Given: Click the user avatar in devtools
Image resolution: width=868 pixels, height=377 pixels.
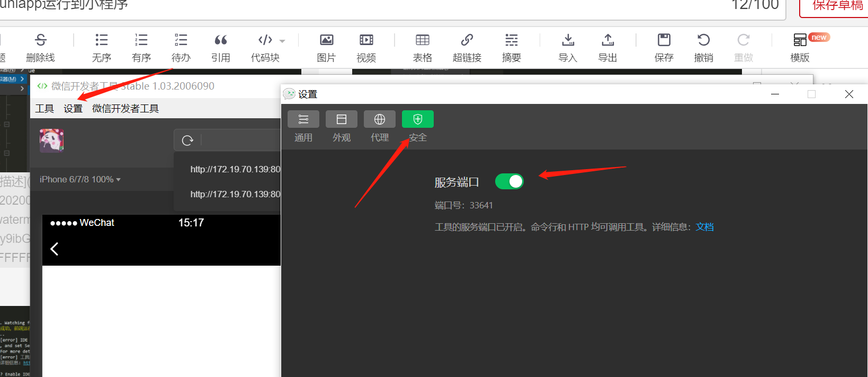Looking at the screenshot, I should (51, 141).
